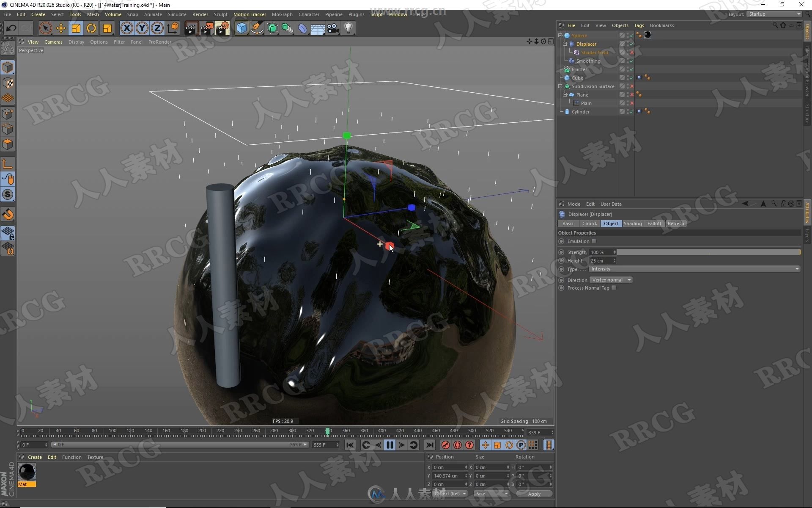The image size is (812, 508).
Task: Adjust the Strength slider bar
Action: pyautogui.click(x=708, y=252)
